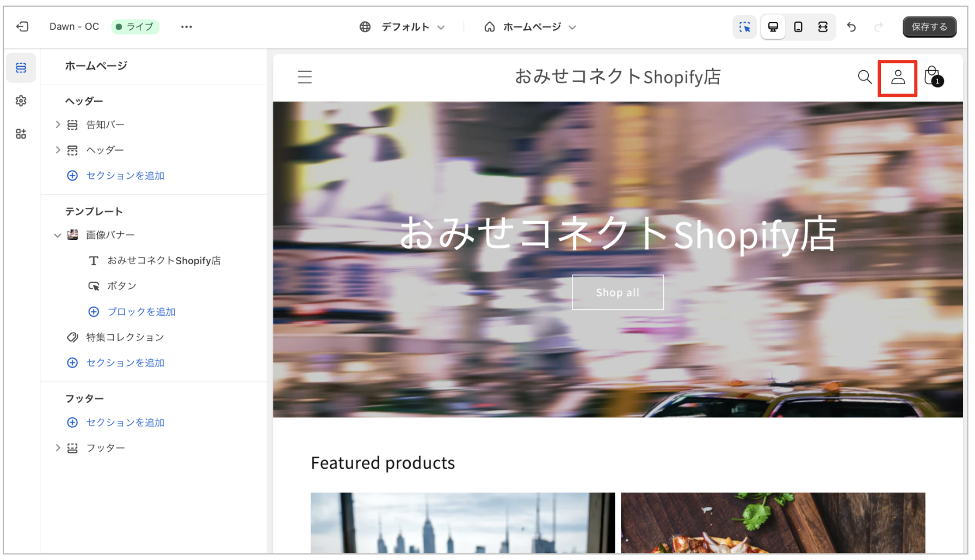Click the 保存する button
Viewport: 975px width, 560px height.
(x=929, y=27)
